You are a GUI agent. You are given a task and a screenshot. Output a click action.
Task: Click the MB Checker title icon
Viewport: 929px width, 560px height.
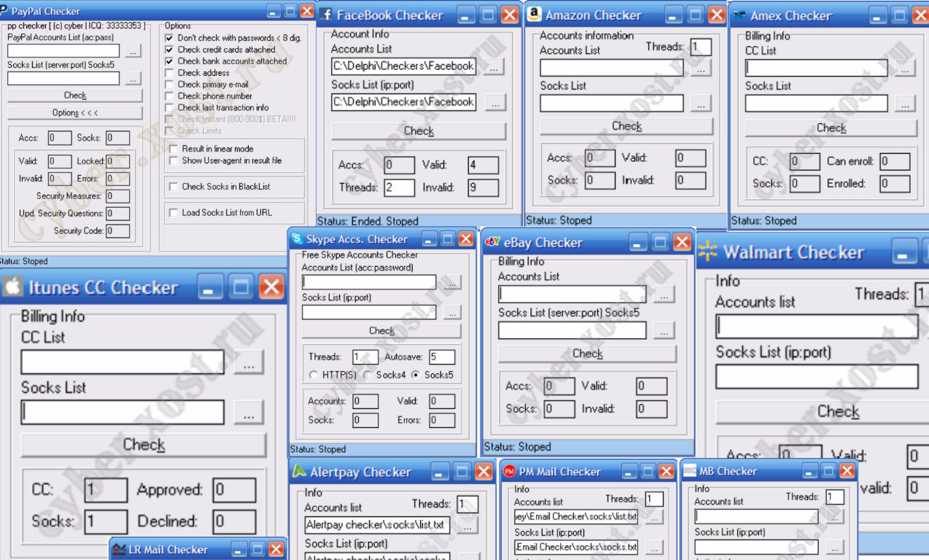pos(690,471)
